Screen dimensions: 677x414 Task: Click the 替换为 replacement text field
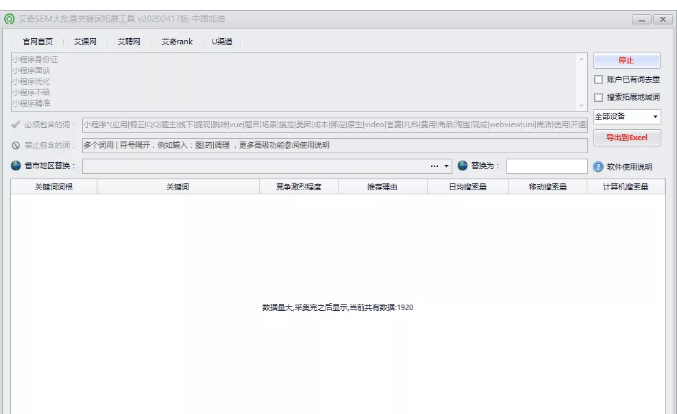(547, 166)
